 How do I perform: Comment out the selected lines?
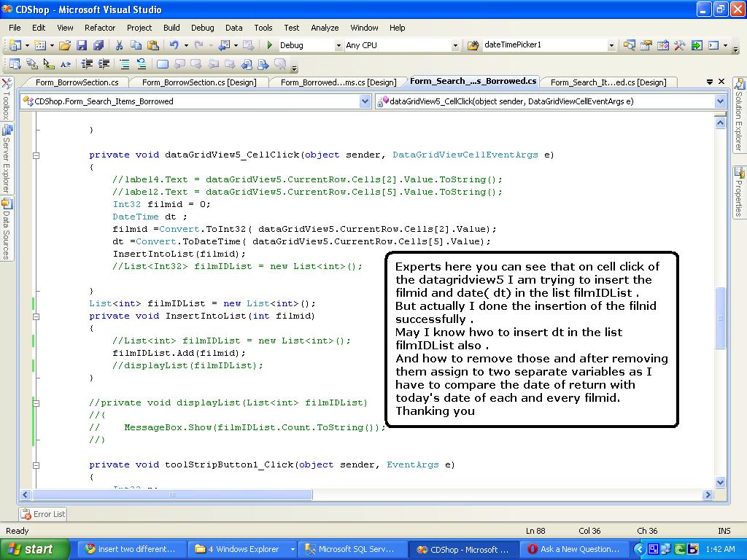(x=125, y=64)
